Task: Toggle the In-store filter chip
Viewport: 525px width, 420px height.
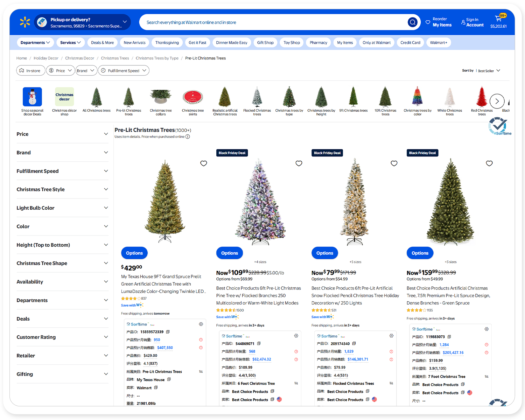Action: tap(30, 71)
